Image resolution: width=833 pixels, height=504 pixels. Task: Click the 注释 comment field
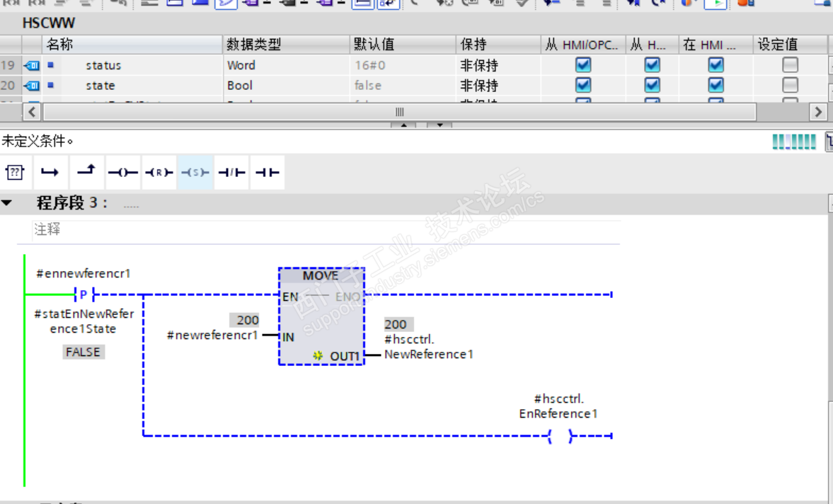326,229
